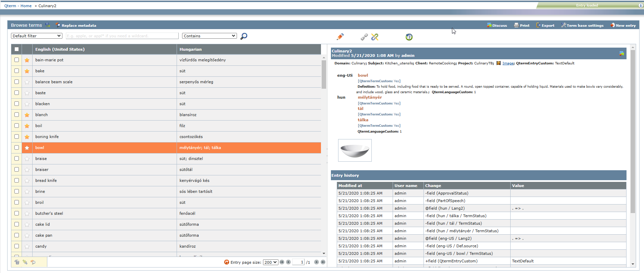Click the New entry button
This screenshot has height=273, width=644.
click(623, 25)
